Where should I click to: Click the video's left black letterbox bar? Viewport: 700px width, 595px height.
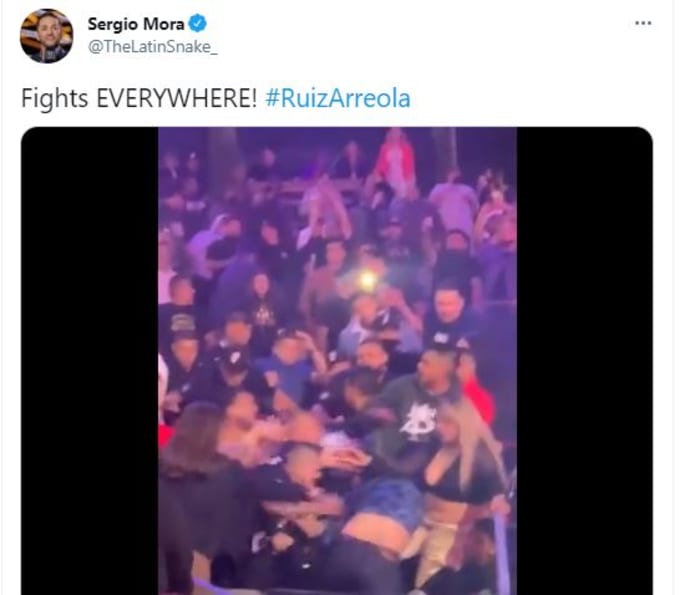(89, 361)
